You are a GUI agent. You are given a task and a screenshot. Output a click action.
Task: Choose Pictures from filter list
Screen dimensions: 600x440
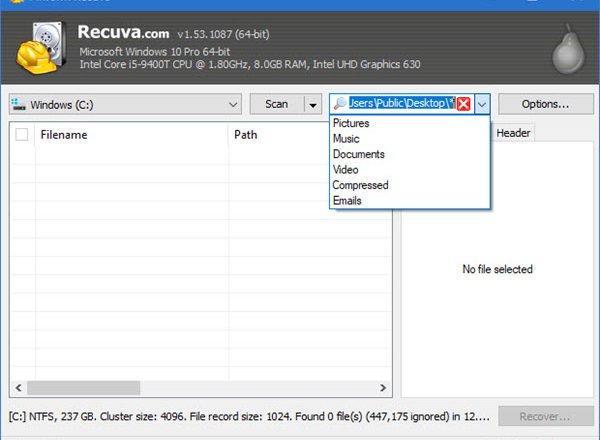[409, 123]
